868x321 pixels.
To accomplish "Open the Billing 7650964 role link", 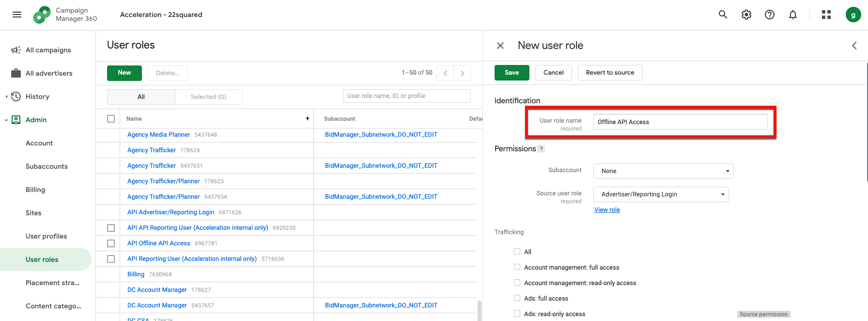I will [136, 274].
